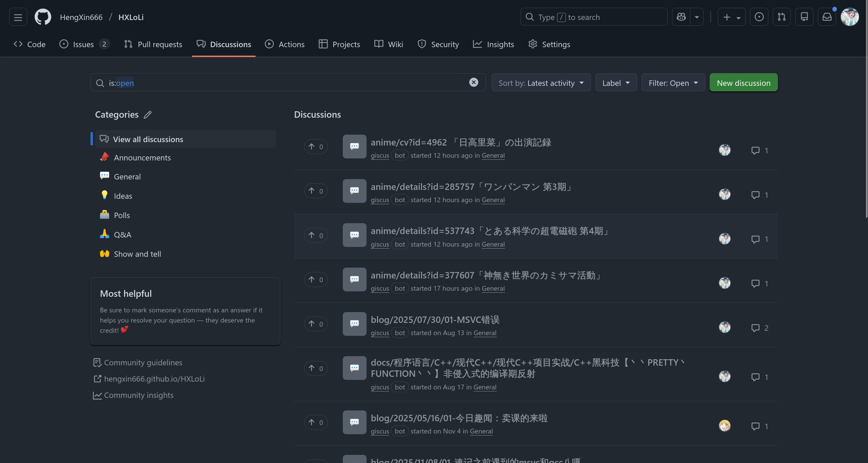The image size is (868, 463).
Task: Open the Copilot chat icon
Action: (681, 17)
